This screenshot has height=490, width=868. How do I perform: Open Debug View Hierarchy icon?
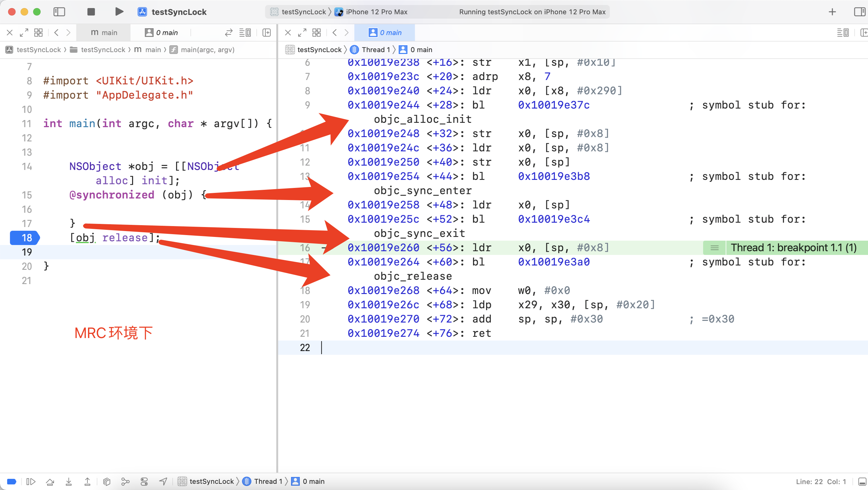(x=107, y=481)
